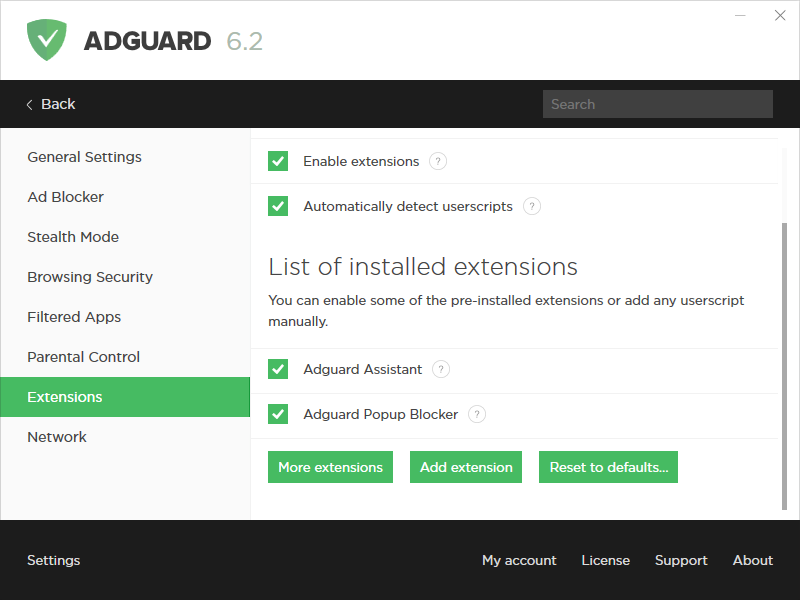Switch to Stealth Mode settings
The width and height of the screenshot is (800, 600).
click(73, 237)
